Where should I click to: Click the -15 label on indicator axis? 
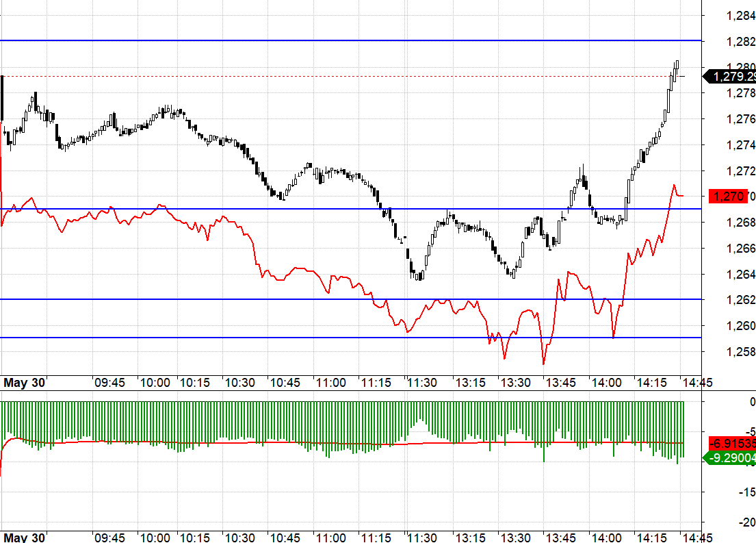pyautogui.click(x=747, y=492)
